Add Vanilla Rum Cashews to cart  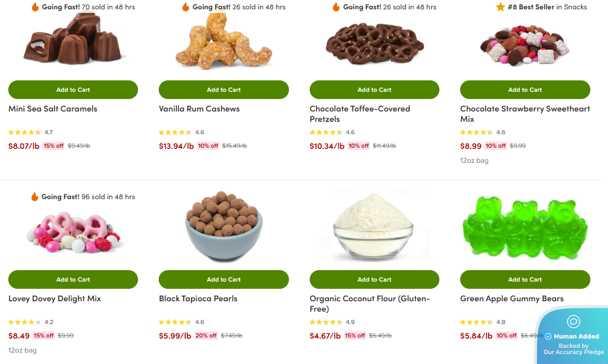[x=224, y=90]
